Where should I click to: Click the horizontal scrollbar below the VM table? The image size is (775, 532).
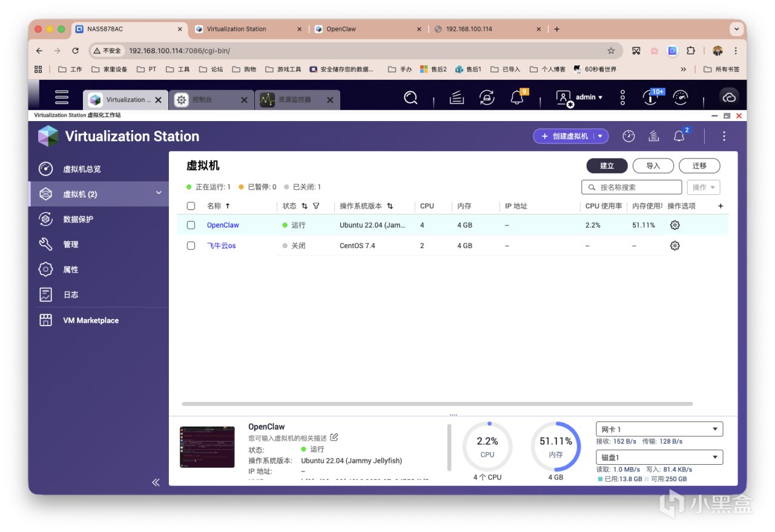(437, 404)
